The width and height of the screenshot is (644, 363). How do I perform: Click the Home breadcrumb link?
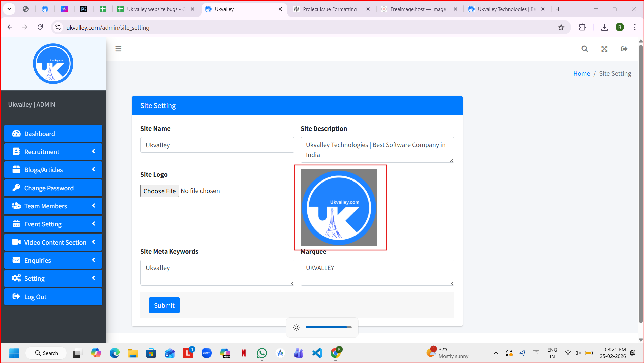coord(581,74)
